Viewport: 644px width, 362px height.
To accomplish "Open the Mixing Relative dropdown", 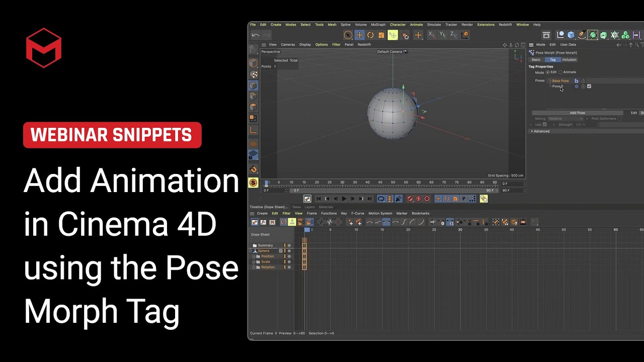I will [x=566, y=119].
